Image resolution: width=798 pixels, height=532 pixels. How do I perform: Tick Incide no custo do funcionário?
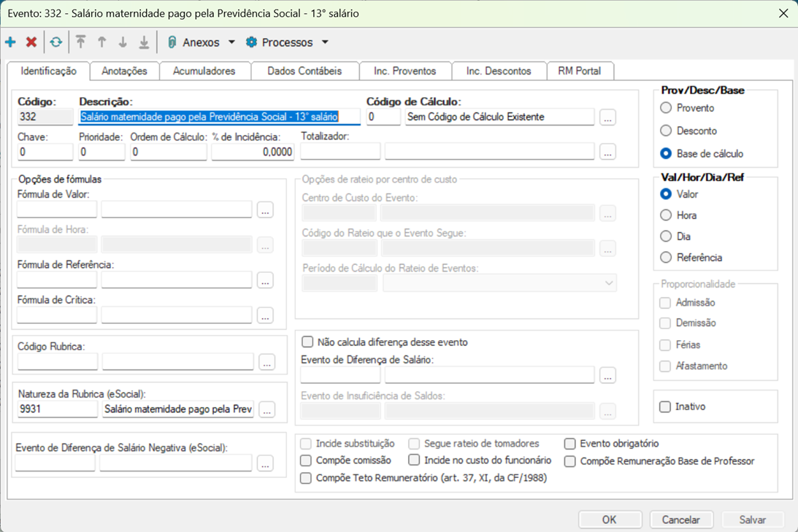(414, 460)
